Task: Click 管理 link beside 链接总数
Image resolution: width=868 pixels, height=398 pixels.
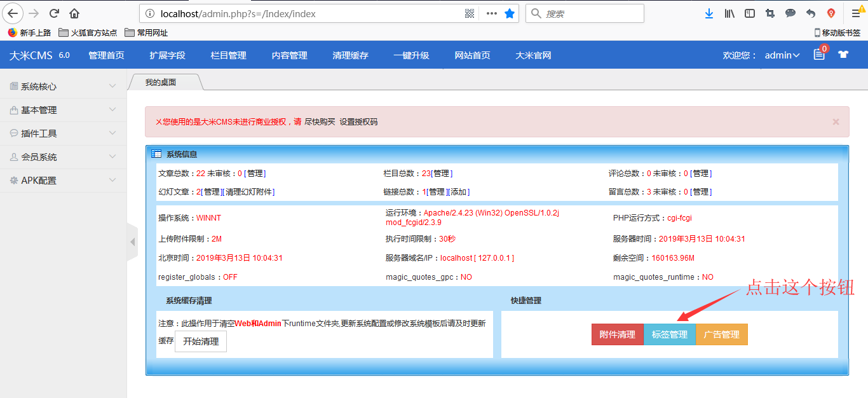Action: coord(436,192)
